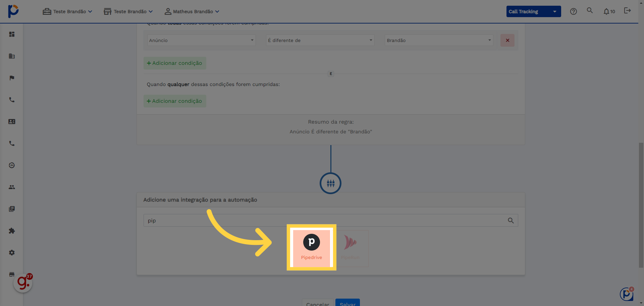Open the settings gear sidebar icon
The width and height of the screenshot is (644, 306).
(x=12, y=253)
